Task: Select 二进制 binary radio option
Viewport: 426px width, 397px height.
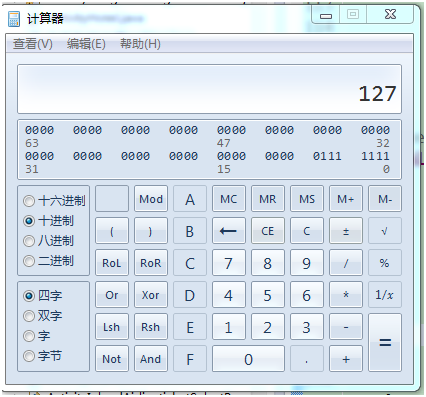Action: [49, 261]
